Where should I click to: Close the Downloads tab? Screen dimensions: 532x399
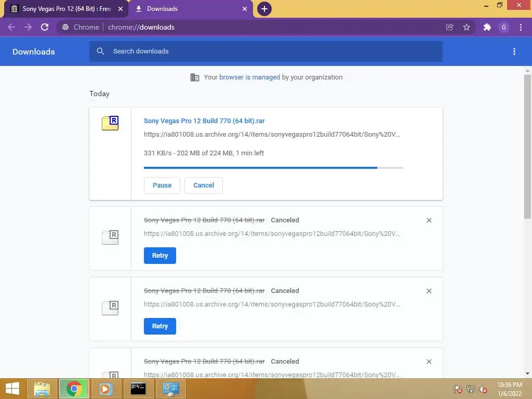[x=245, y=9]
